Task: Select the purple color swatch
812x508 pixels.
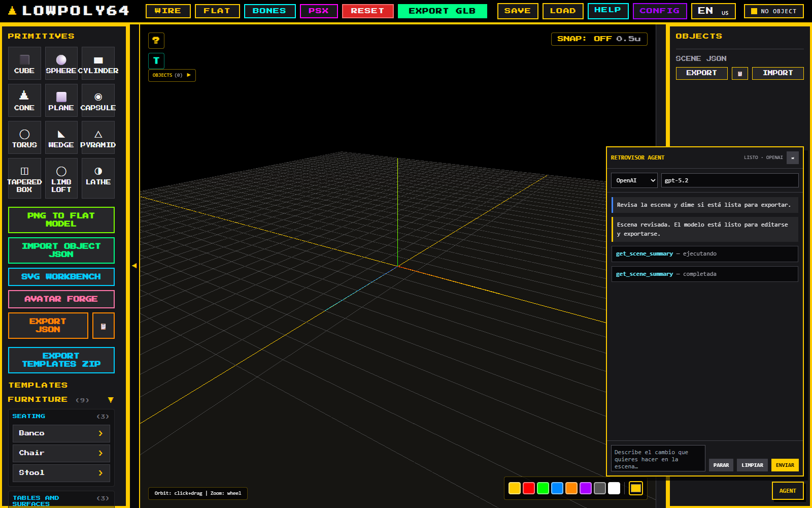Action: click(x=586, y=488)
